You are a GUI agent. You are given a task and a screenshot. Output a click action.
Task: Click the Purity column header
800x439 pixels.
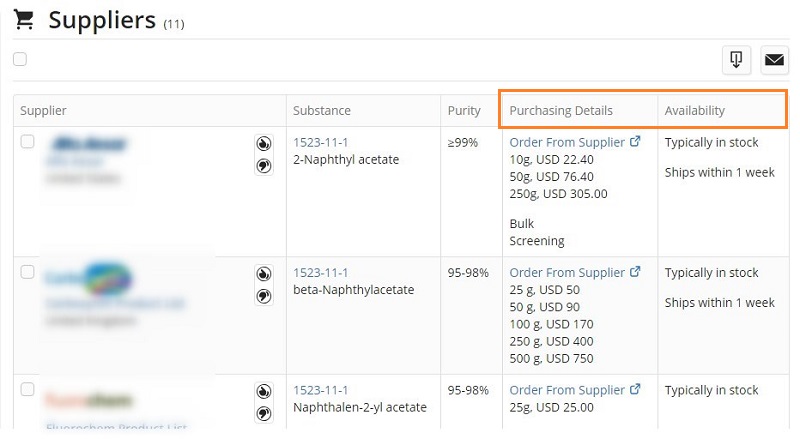464,111
